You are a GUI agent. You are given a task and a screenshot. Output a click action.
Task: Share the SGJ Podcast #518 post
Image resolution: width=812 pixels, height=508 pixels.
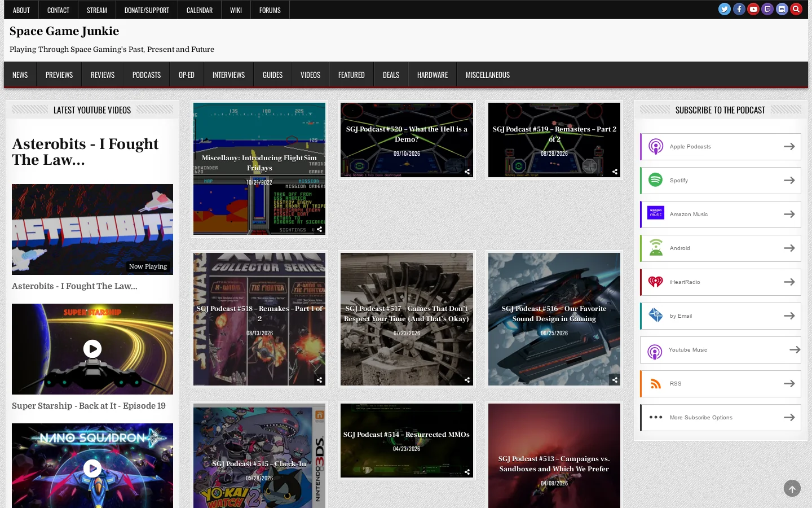320,380
